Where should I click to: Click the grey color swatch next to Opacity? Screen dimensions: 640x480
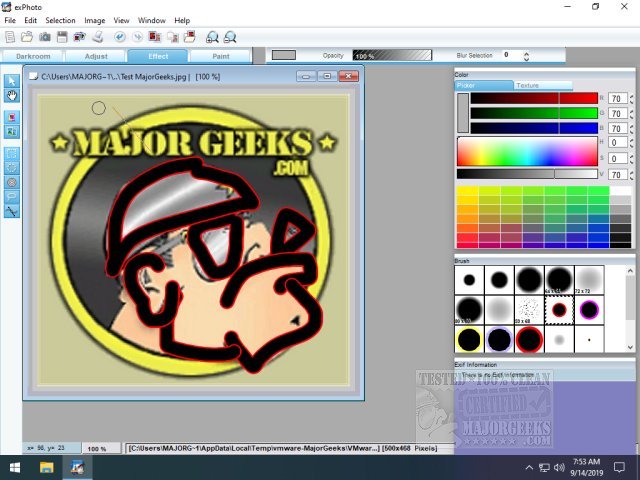(284, 55)
